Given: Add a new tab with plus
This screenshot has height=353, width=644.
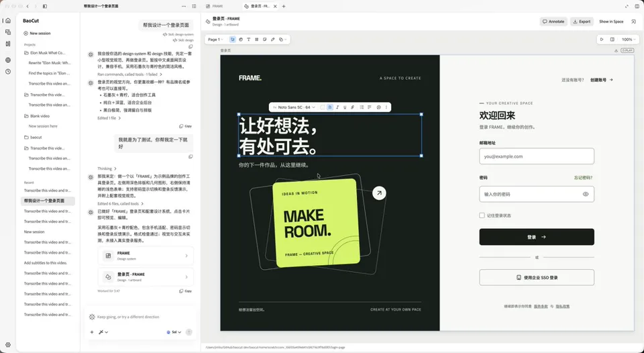Looking at the screenshot, I should (283, 6).
